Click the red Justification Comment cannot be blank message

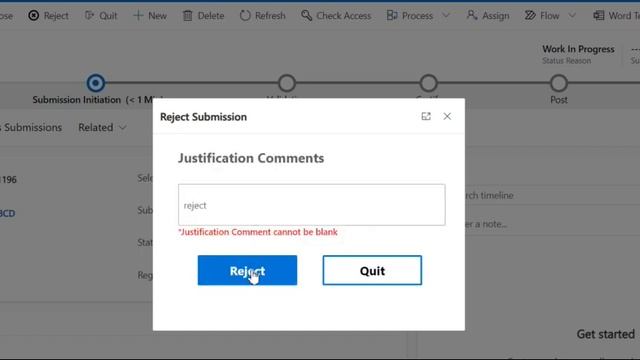tap(258, 232)
